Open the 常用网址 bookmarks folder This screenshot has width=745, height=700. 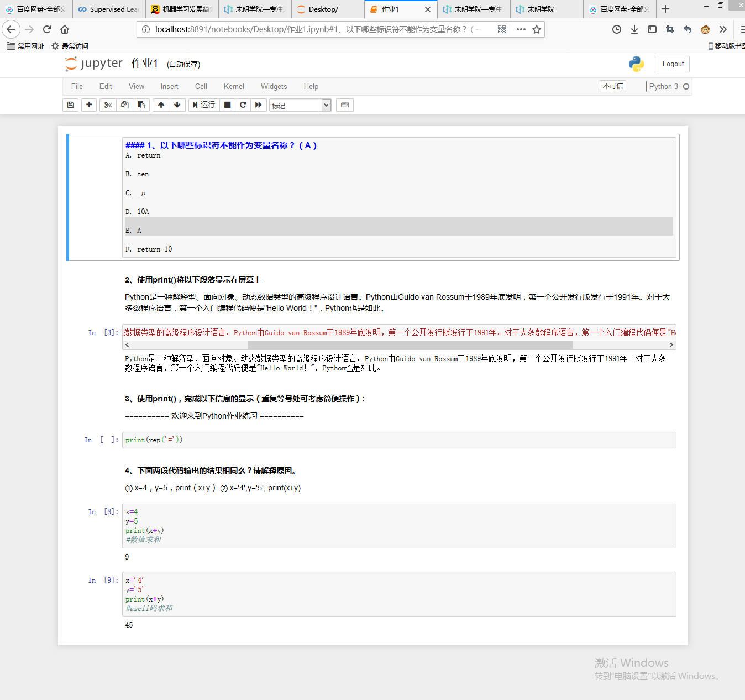click(x=25, y=46)
